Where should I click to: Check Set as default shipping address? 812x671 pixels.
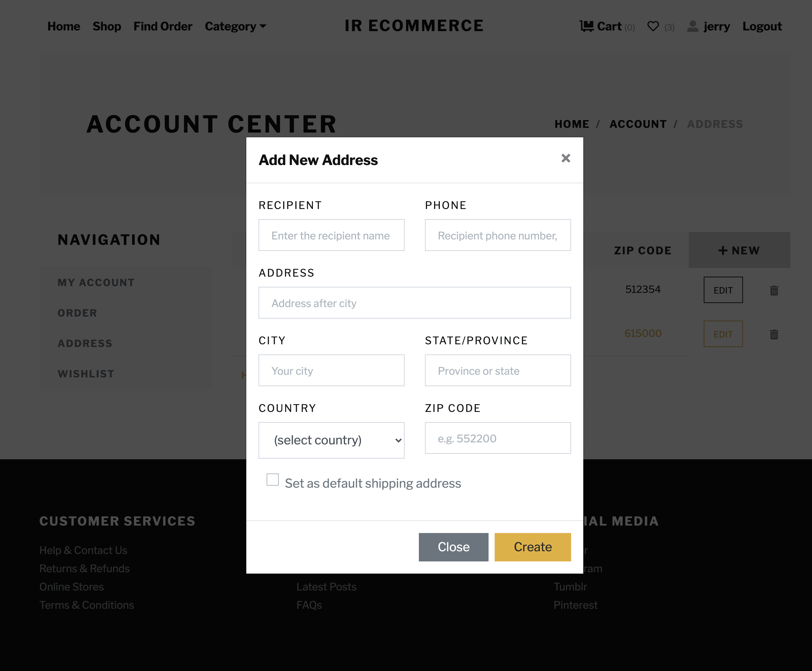point(273,480)
